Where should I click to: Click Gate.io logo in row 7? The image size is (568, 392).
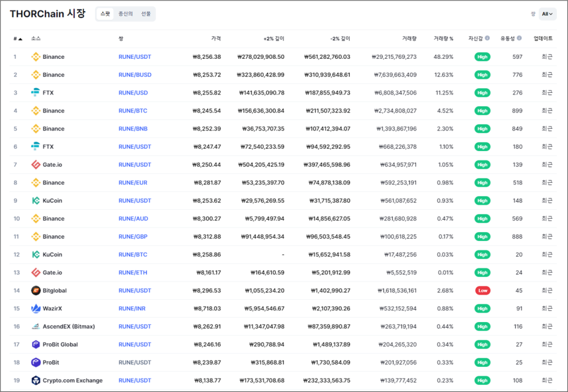35,165
